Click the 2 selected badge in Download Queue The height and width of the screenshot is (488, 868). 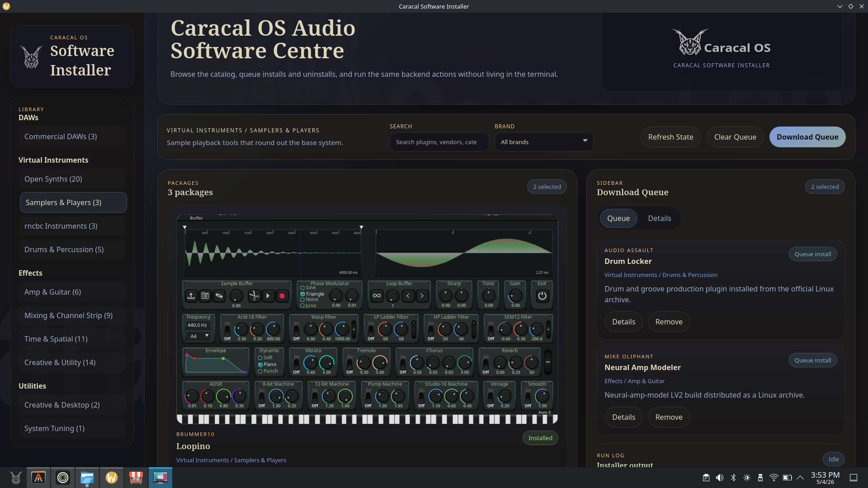pyautogui.click(x=825, y=187)
